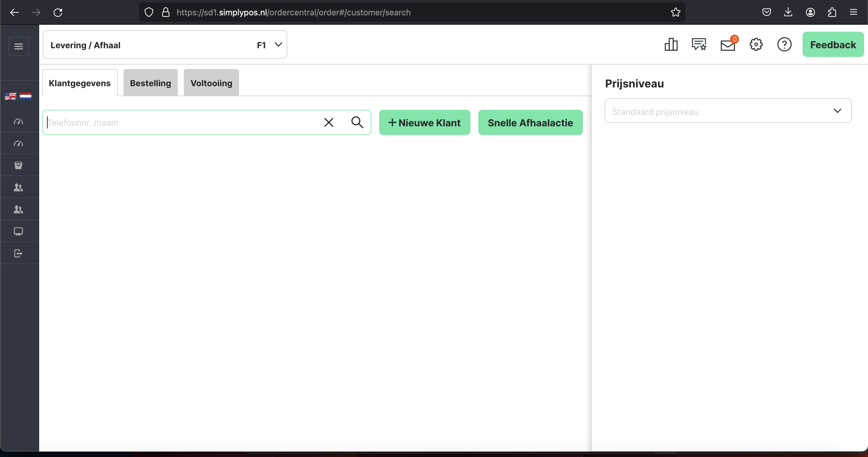Open the bar chart statistics icon

pyautogui.click(x=671, y=45)
